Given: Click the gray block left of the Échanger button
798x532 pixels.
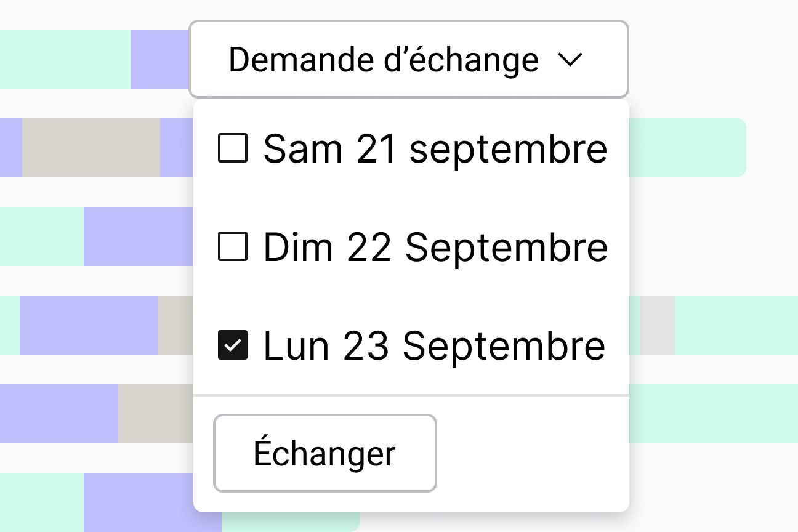Looking at the screenshot, I should 155,414.
